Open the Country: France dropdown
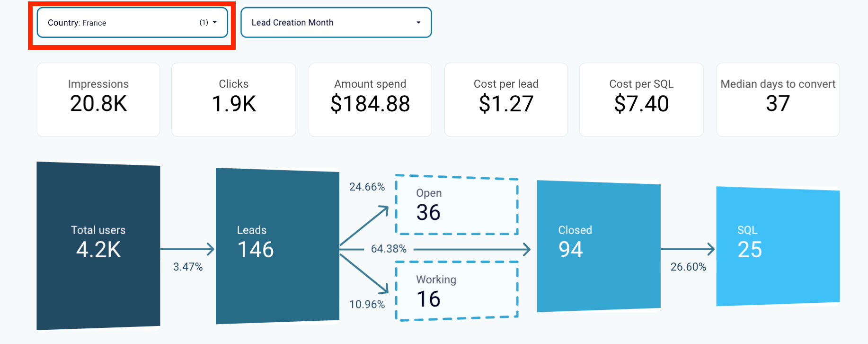Viewport: 868px width, 344px height. (132, 22)
